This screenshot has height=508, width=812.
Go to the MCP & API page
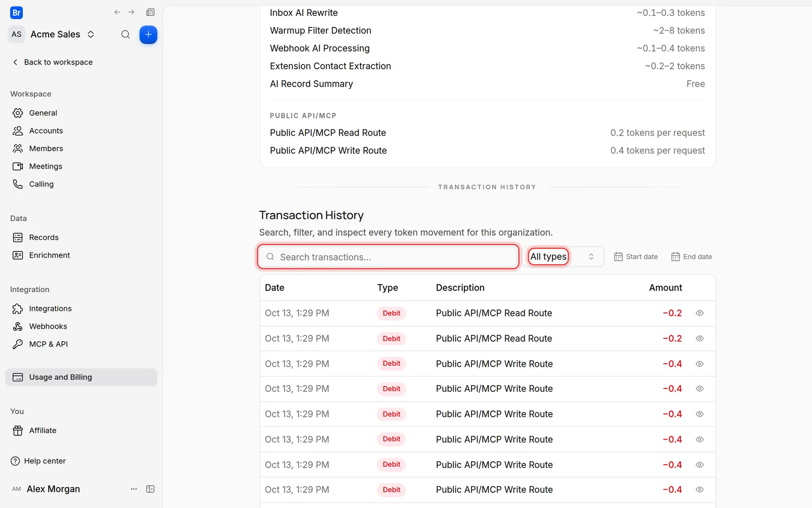[81, 344]
